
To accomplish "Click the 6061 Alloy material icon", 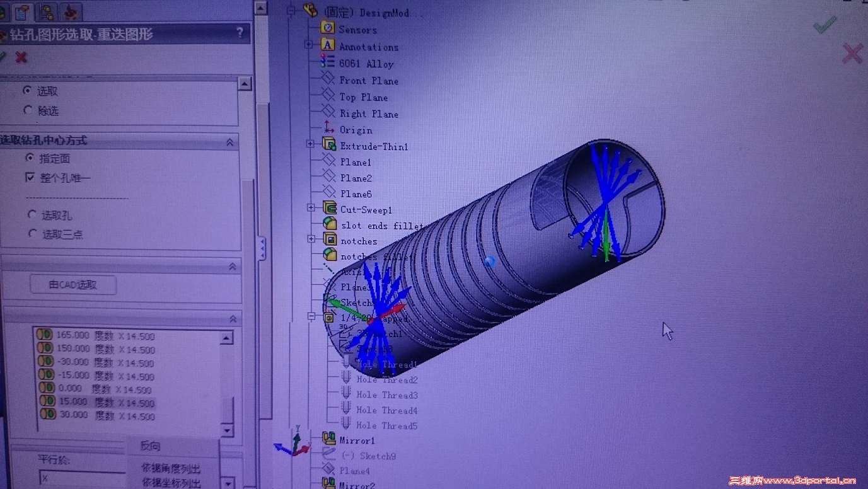I will click(327, 61).
